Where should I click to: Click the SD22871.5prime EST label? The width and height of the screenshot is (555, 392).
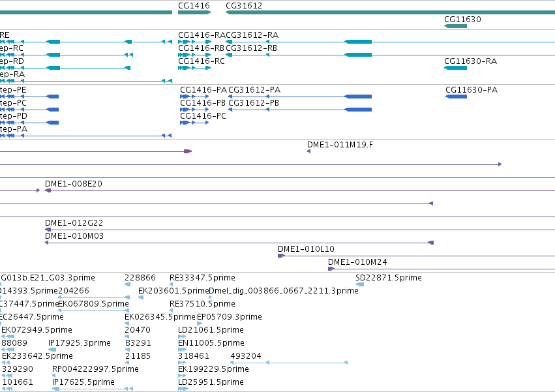coord(389,278)
